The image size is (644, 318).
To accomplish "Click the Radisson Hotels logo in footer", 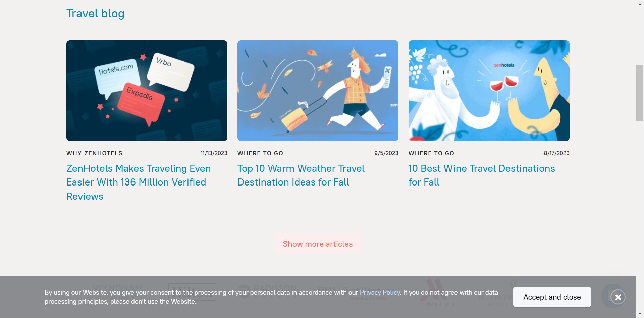I will (x=268, y=291).
